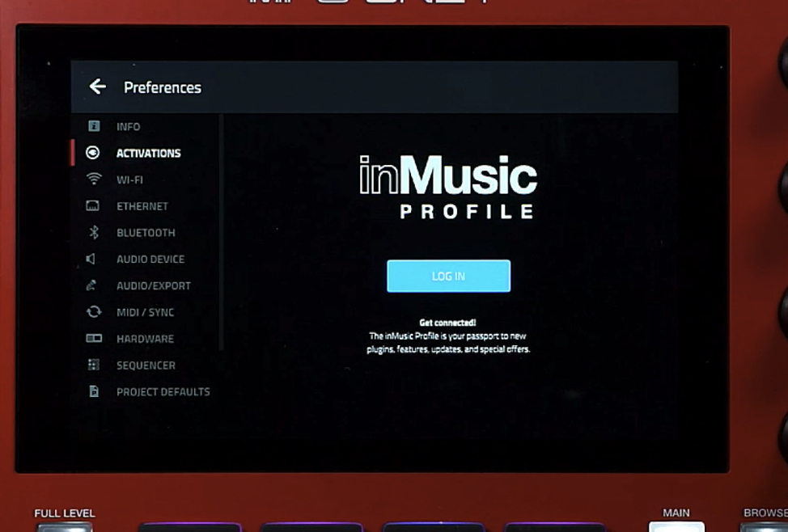Click the Wi-Fi signal icon

click(x=94, y=179)
